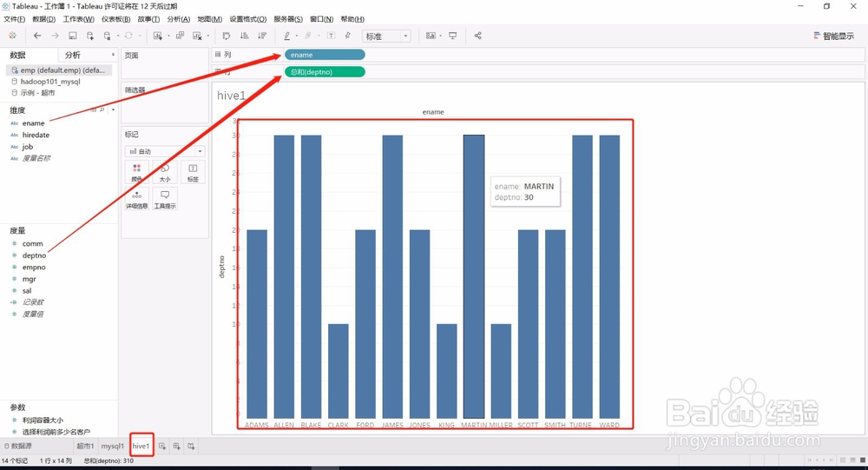Open the 文件(F) menu
Image resolution: width=868 pixels, height=470 pixels.
15,19
